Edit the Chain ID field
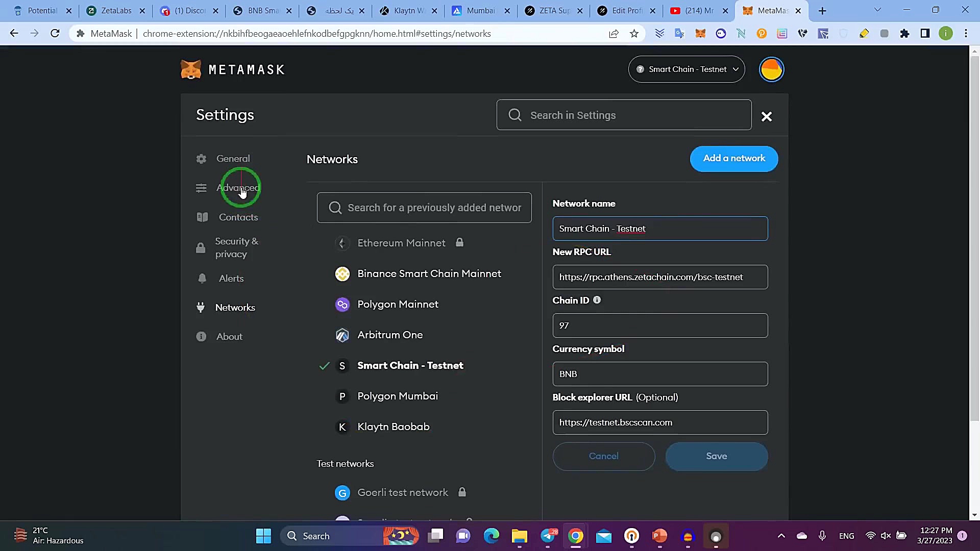 [x=659, y=325]
